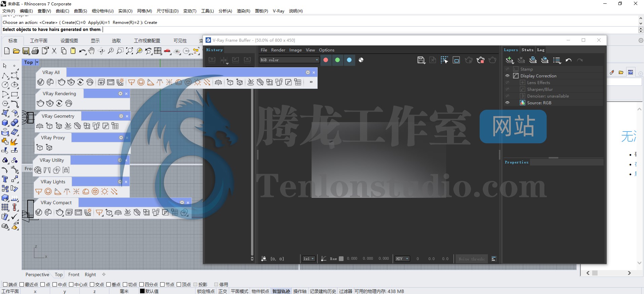The height and width of the screenshot is (294, 644).
Task: Switch to the Stats tab
Action: pos(528,50)
